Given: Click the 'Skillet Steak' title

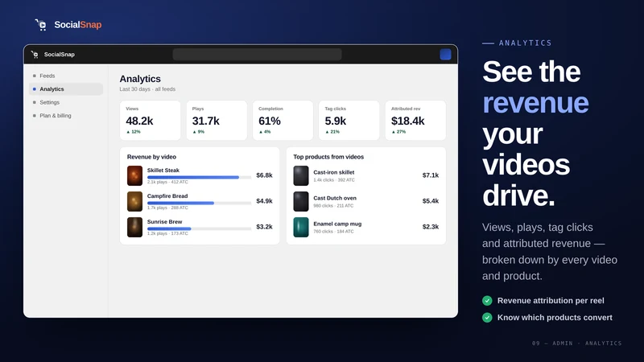Looking at the screenshot, I should [x=163, y=171].
